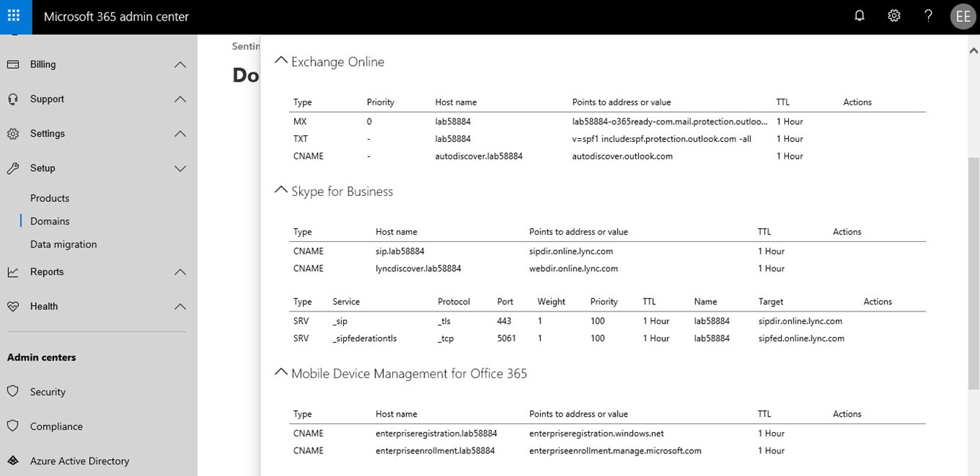Go to Products under Setup
Viewport: 980px width, 476px height.
click(x=50, y=198)
